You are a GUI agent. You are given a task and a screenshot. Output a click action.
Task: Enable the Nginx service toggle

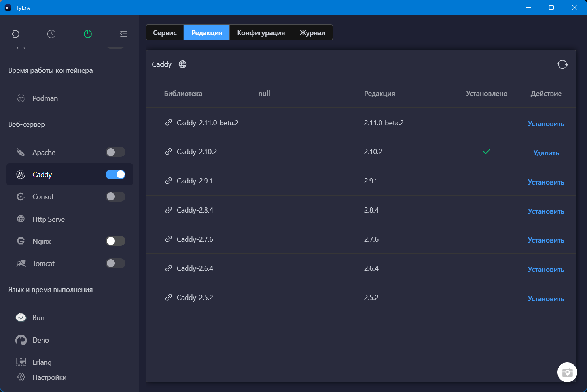tap(116, 241)
